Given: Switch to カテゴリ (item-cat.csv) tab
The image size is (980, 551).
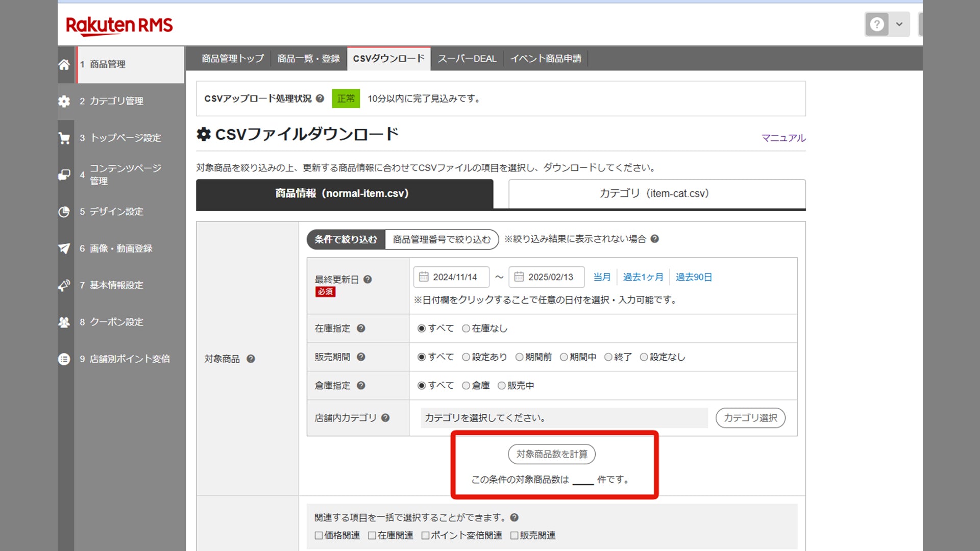Looking at the screenshot, I should 657,193.
